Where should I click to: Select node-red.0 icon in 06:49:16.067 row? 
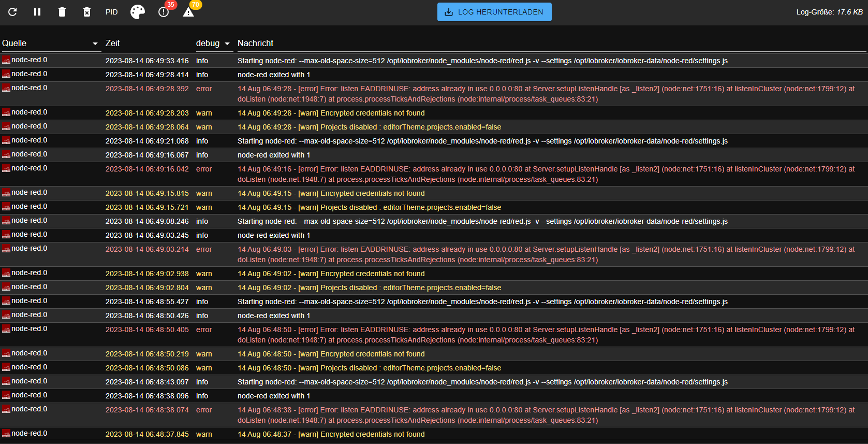pyautogui.click(x=6, y=154)
